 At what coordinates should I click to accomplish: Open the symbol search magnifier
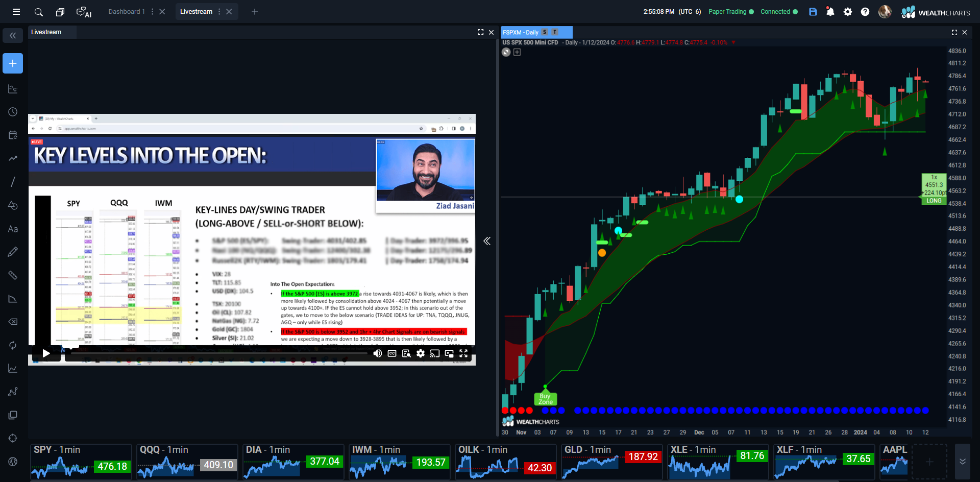click(x=38, y=12)
